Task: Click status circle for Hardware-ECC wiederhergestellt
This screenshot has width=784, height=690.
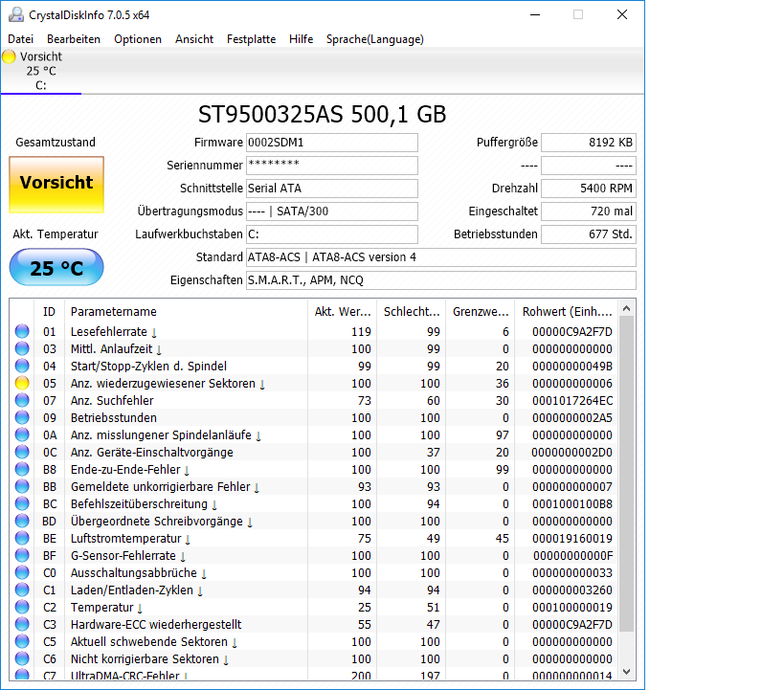Action: [22, 624]
